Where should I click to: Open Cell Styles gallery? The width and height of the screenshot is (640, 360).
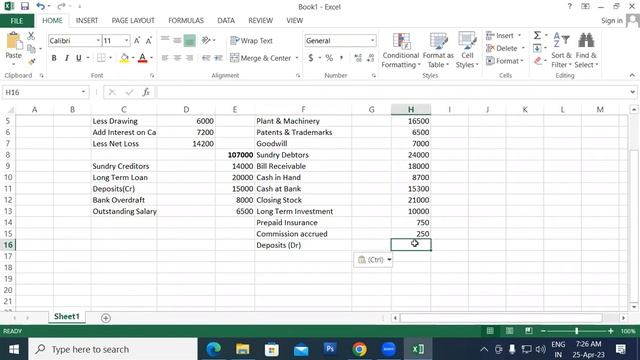467,51
